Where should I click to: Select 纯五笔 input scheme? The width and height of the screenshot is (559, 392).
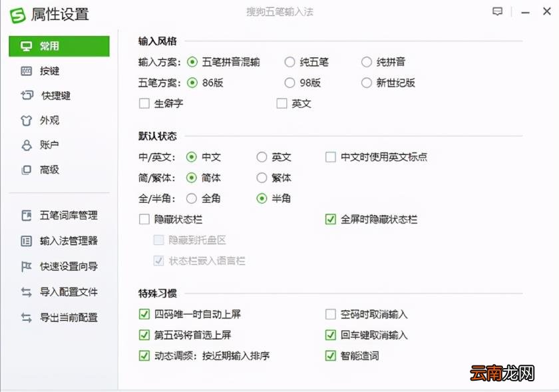pos(289,62)
